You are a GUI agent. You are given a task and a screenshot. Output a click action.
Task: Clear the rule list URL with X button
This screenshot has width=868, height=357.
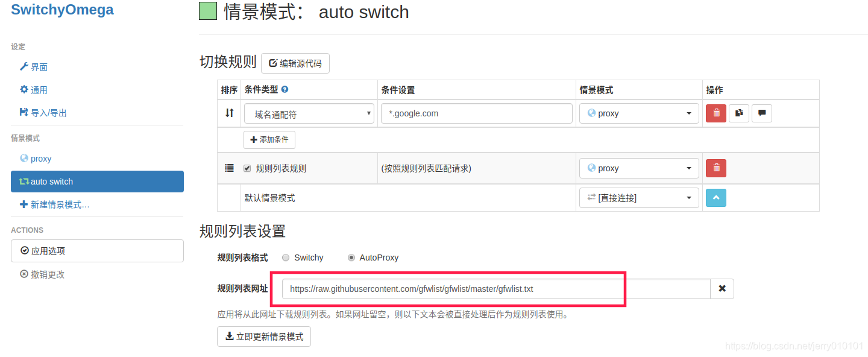722,289
